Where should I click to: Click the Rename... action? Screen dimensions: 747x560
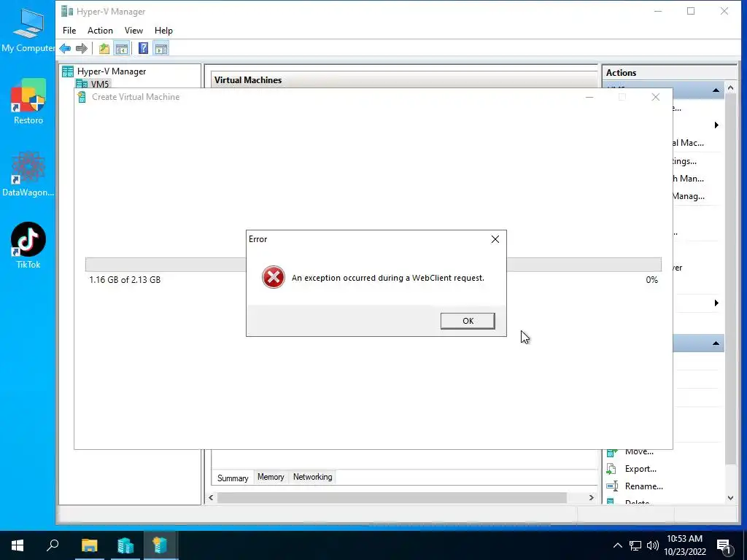pos(643,486)
